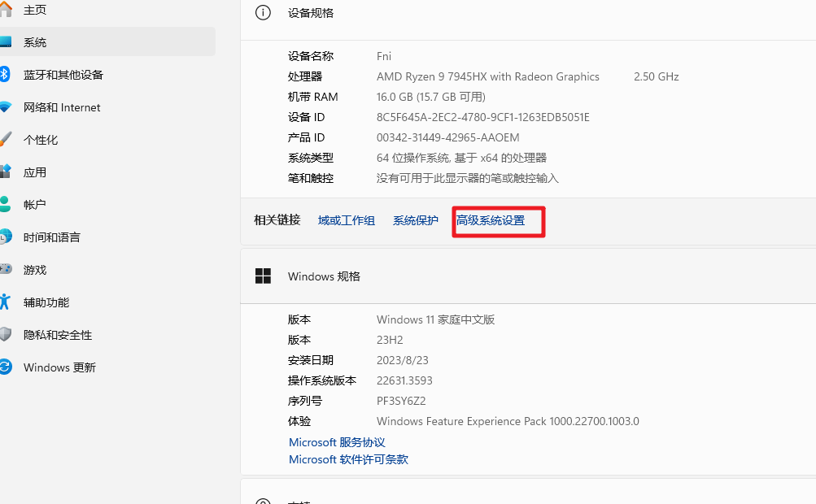
Task: Click the 序列号 label
Action: pyautogui.click(x=305, y=401)
